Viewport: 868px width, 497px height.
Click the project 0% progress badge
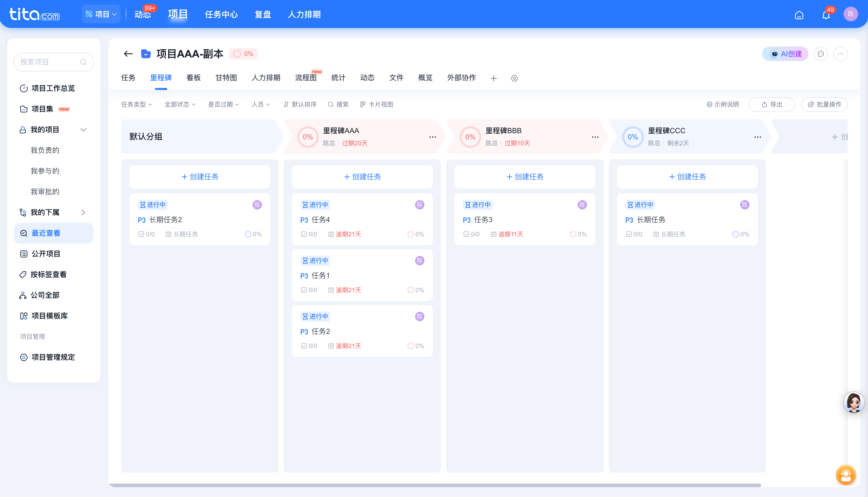[x=243, y=54]
